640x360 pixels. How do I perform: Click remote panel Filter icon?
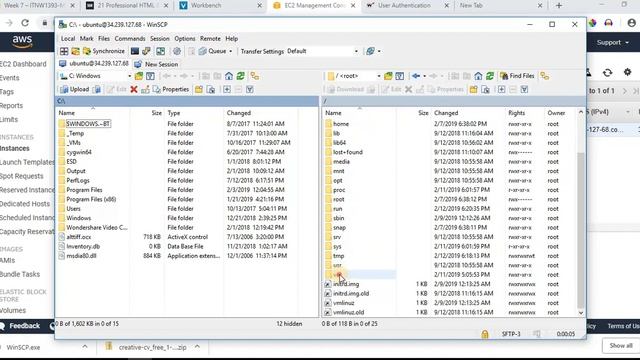coord(400,76)
